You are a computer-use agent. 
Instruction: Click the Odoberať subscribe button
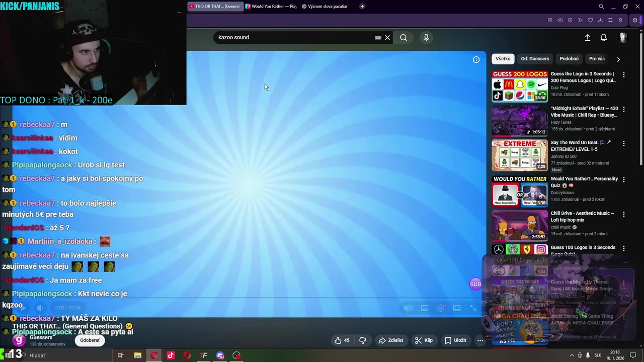coord(90,340)
